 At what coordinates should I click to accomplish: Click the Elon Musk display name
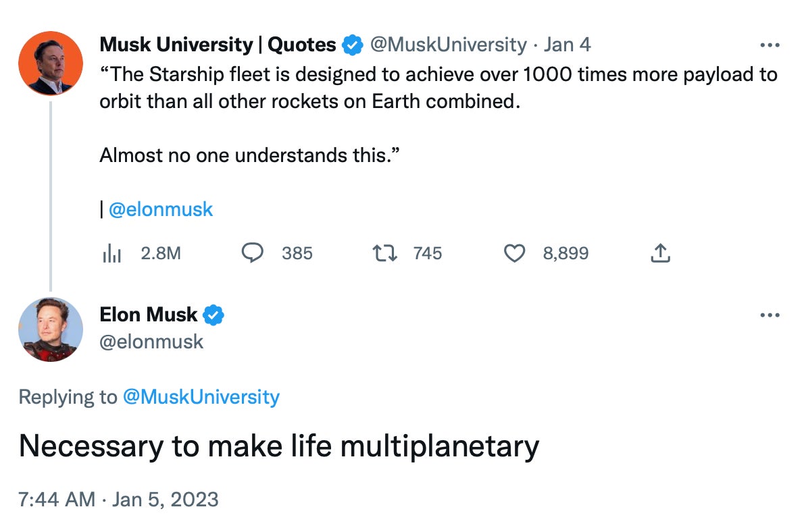pyautogui.click(x=149, y=315)
